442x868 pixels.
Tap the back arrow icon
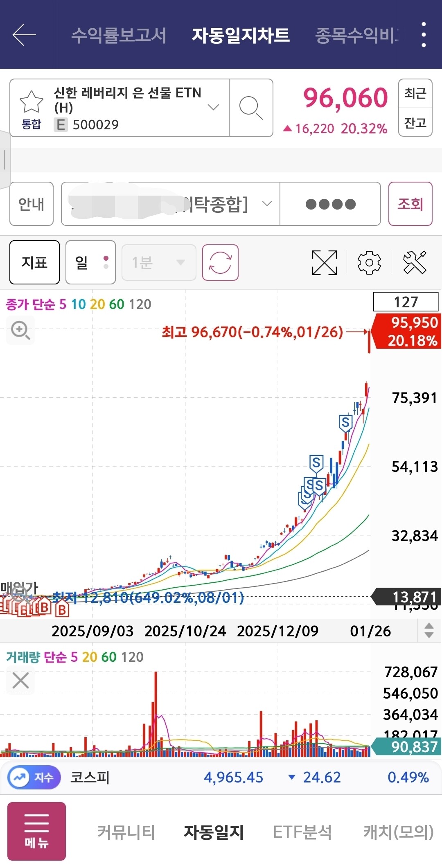click(24, 35)
